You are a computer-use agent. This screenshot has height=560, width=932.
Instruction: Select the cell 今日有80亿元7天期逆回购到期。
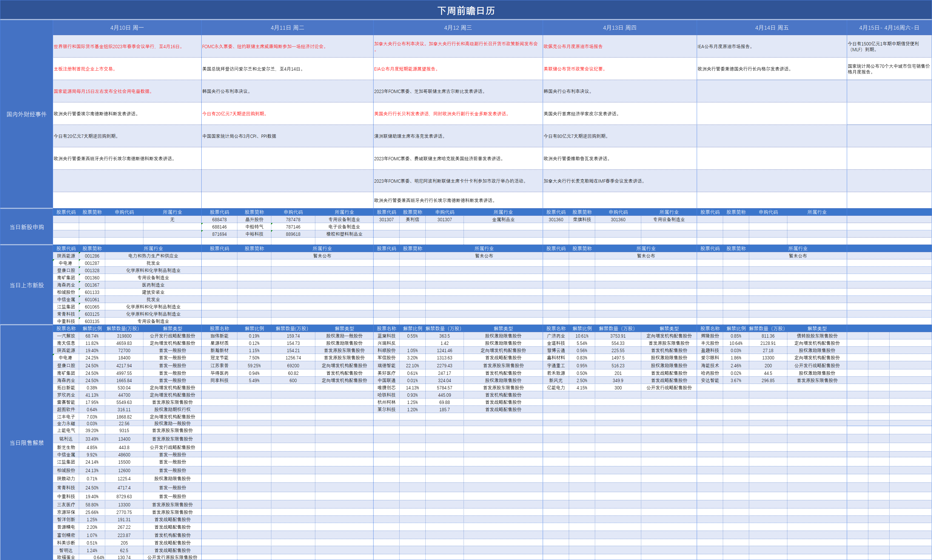click(x=619, y=136)
